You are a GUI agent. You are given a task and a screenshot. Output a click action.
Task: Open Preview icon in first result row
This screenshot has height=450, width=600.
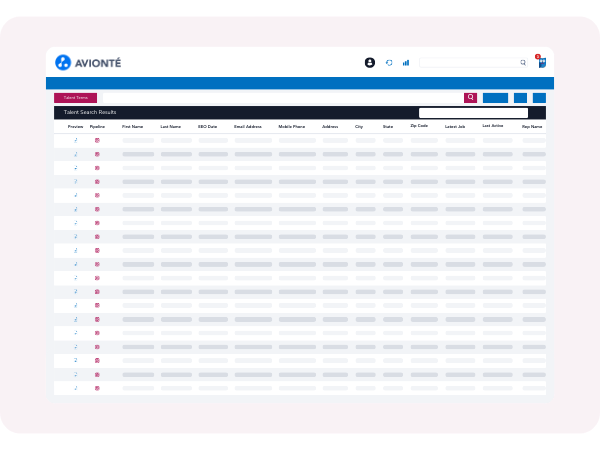(x=75, y=140)
